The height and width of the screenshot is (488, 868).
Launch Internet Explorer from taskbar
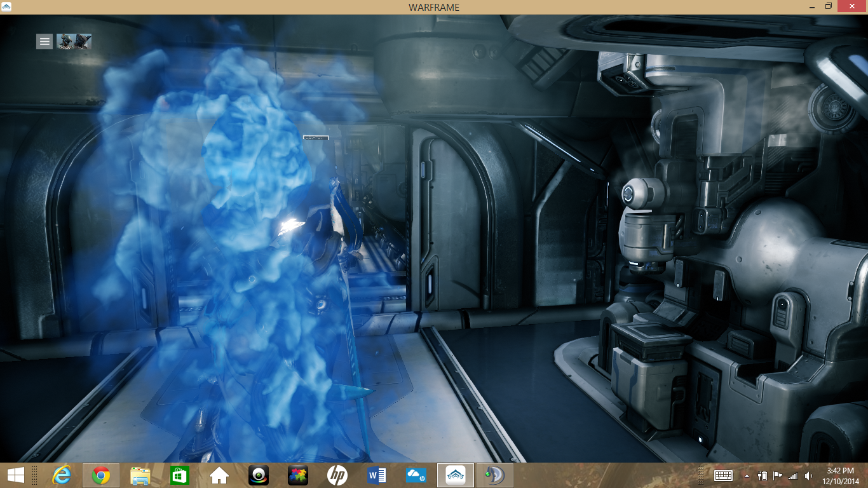(62, 475)
